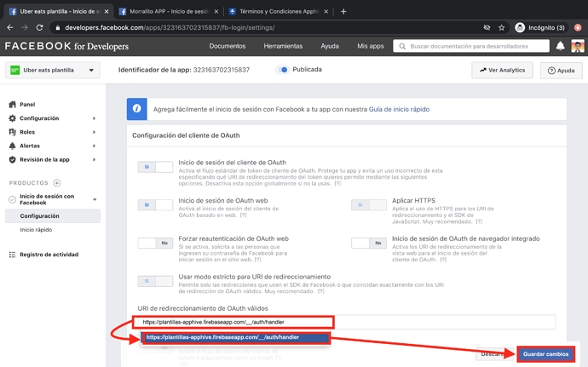Click the Guardar cambios button
The height and width of the screenshot is (367, 588).
pyautogui.click(x=545, y=353)
